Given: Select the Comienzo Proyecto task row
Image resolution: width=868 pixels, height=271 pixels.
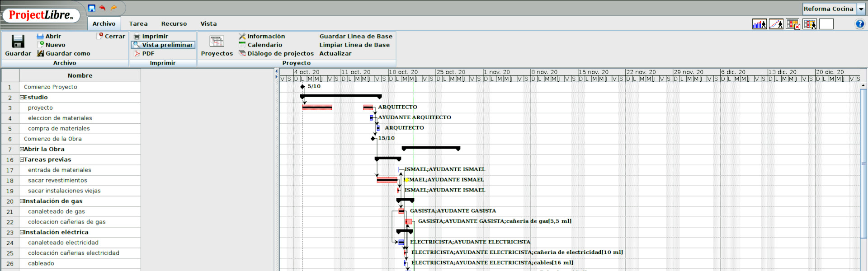Looking at the screenshot, I should [80, 87].
